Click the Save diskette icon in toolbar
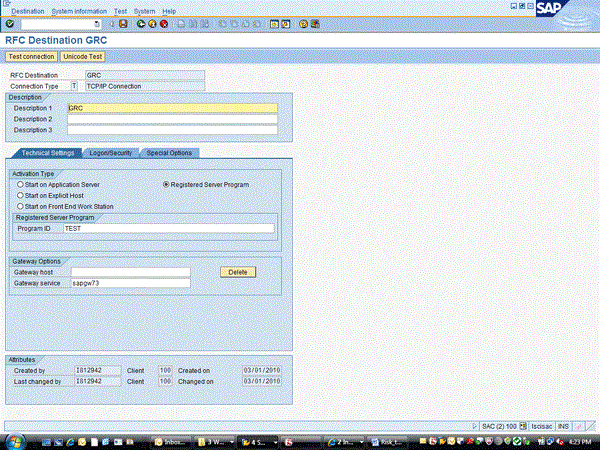This screenshot has width=600, height=450. pos(122,23)
